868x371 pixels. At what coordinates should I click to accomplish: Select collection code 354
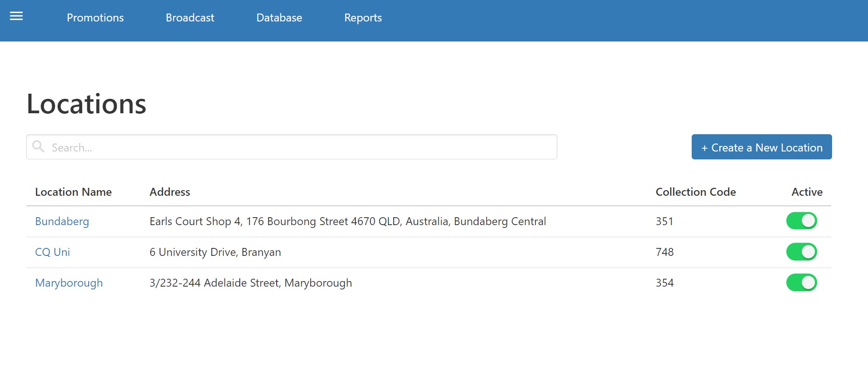665,283
